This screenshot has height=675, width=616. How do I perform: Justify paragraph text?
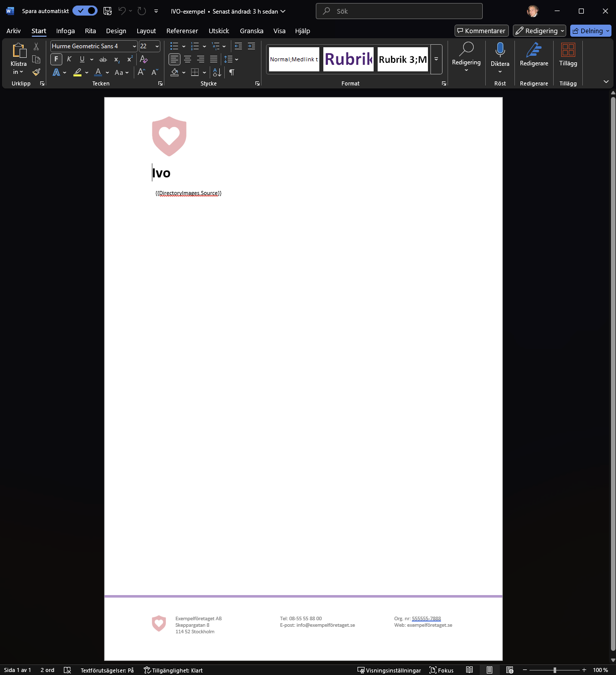point(214,59)
